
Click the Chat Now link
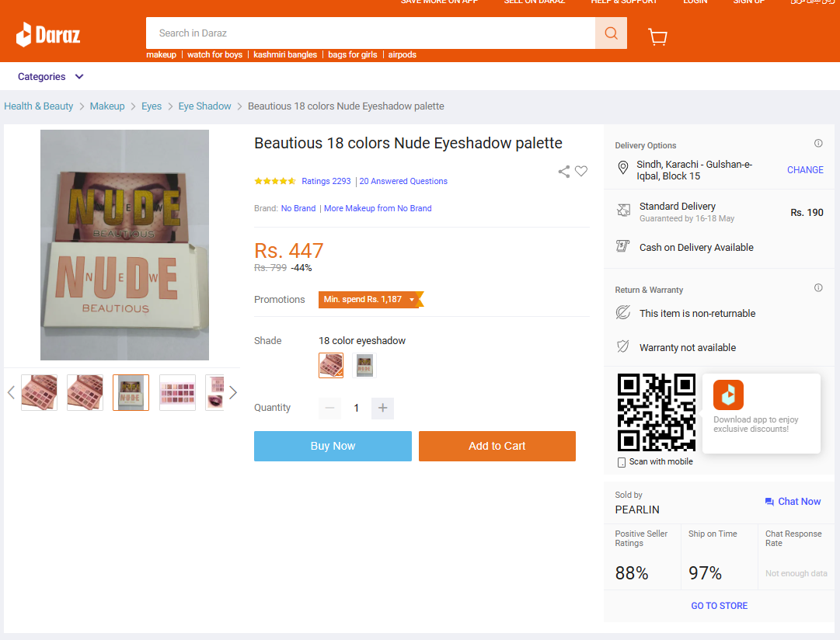pyautogui.click(x=793, y=501)
